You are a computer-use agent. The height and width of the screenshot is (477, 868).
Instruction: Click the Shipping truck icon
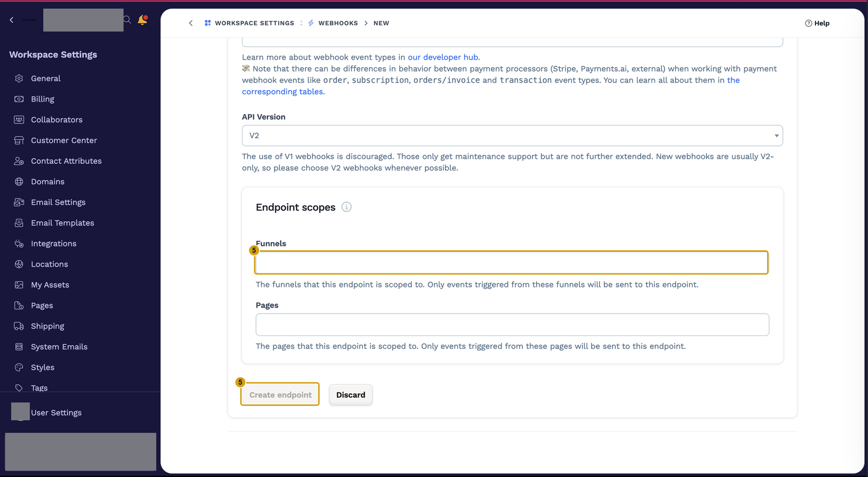pyautogui.click(x=19, y=326)
